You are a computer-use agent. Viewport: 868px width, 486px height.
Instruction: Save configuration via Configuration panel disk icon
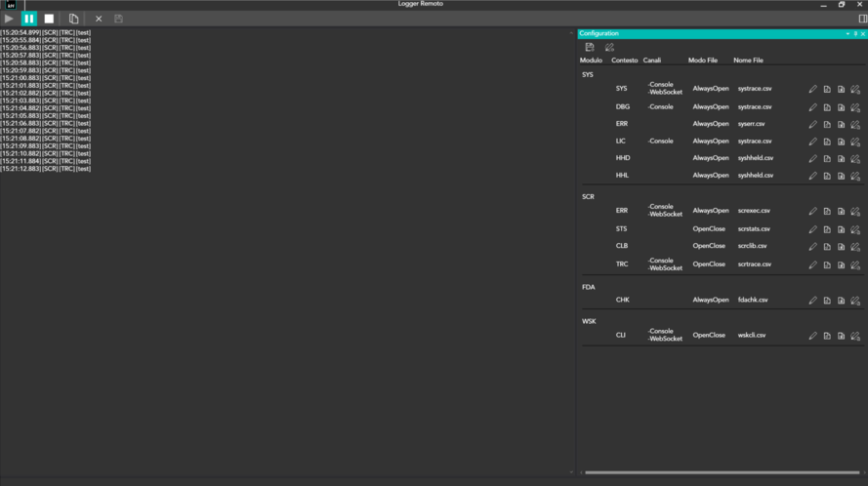pyautogui.click(x=590, y=47)
